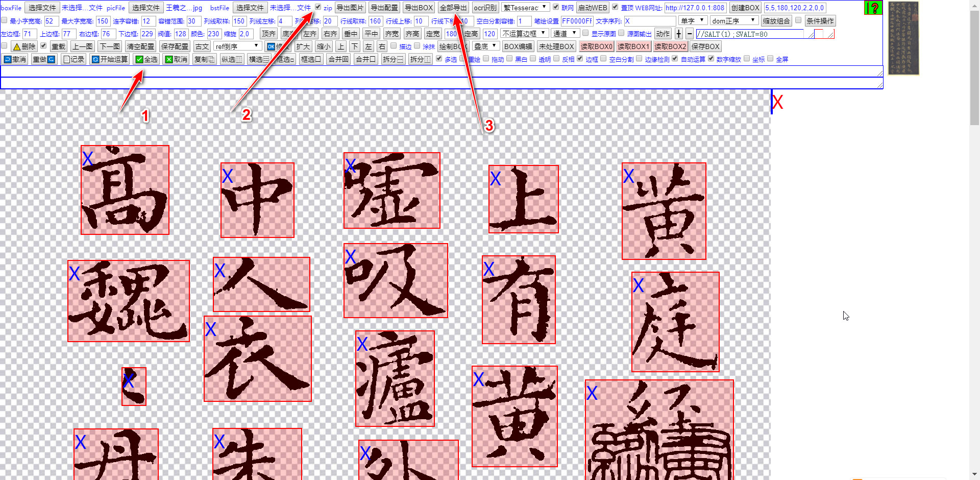Click the 导出配置 export config button
This screenshot has width=980, height=480.
point(384,8)
